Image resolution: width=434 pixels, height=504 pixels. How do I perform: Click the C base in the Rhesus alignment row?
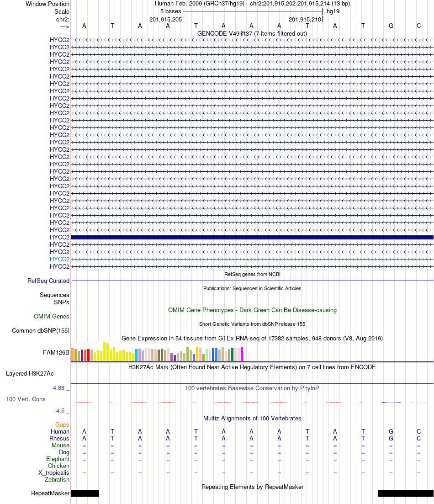[418, 438]
